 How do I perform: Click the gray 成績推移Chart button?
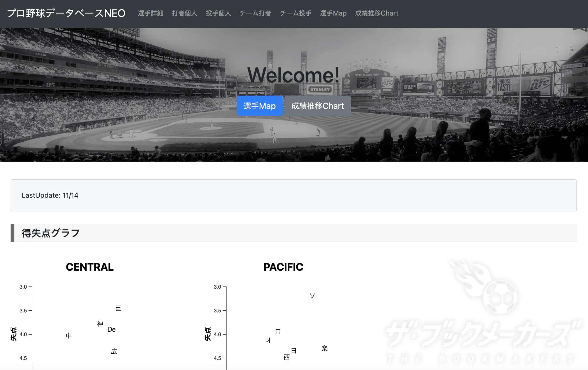[318, 106]
